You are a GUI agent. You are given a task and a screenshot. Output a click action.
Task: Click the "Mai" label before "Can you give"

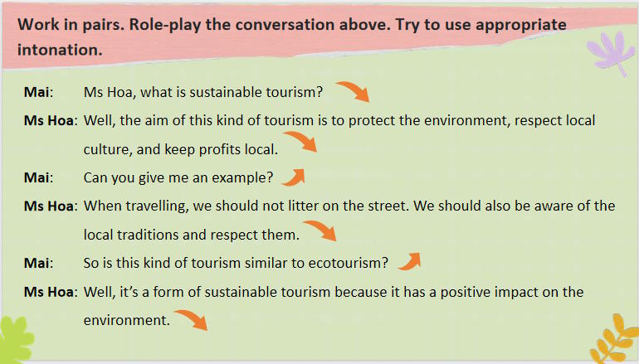point(37,177)
